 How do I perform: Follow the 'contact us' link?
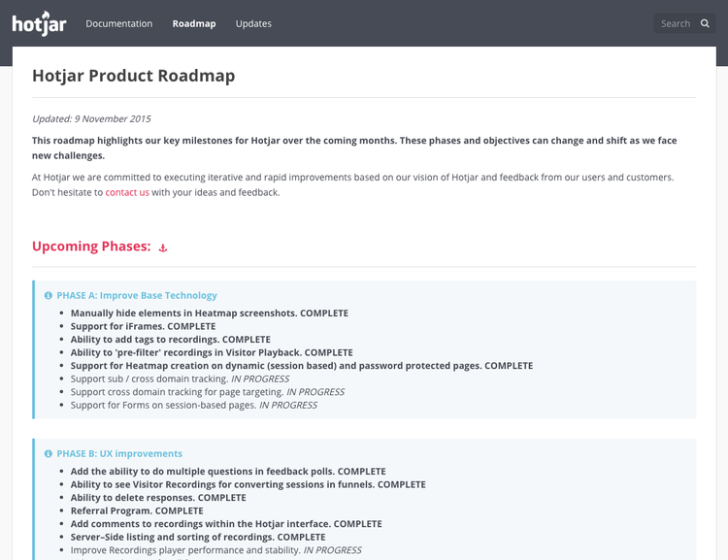point(127,192)
